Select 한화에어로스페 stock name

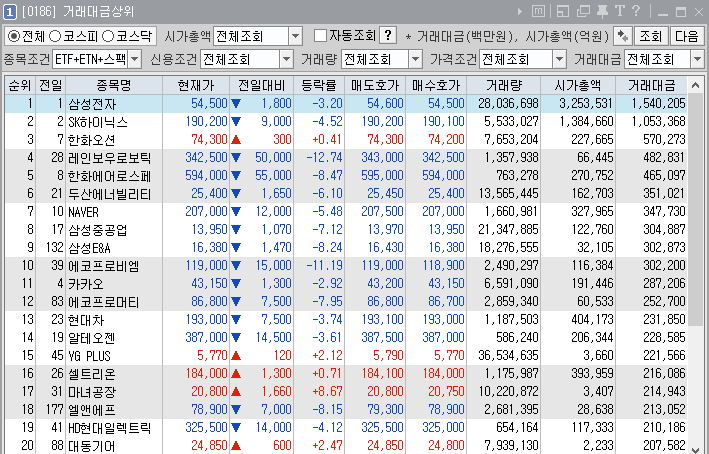(109, 176)
